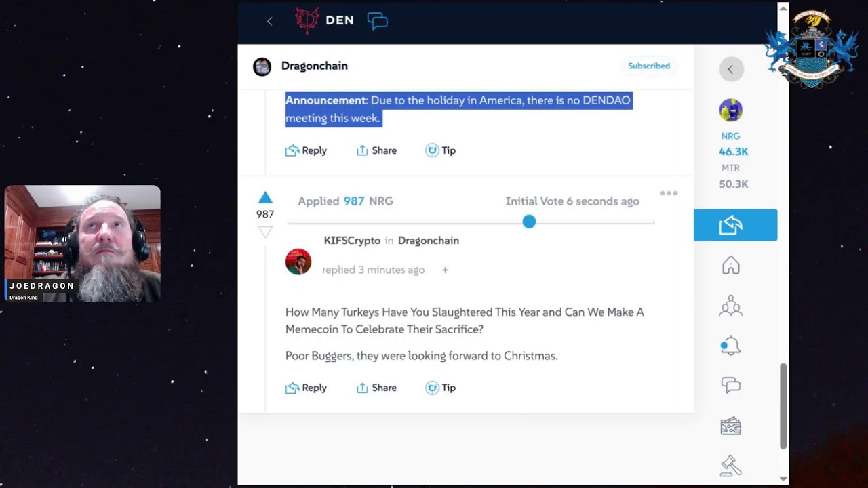This screenshot has height=488, width=868.
Task: Share the Turkeys memecoin post
Action: [376, 388]
